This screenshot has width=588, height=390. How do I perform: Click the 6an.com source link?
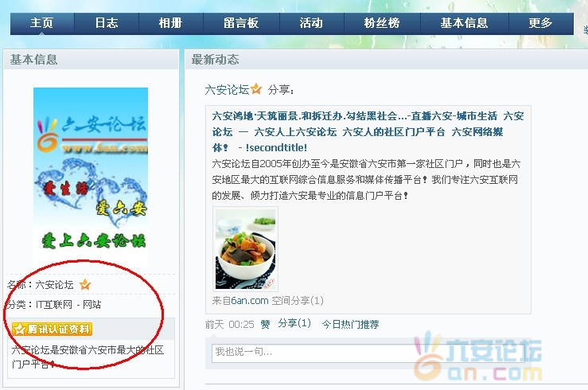[x=250, y=301]
